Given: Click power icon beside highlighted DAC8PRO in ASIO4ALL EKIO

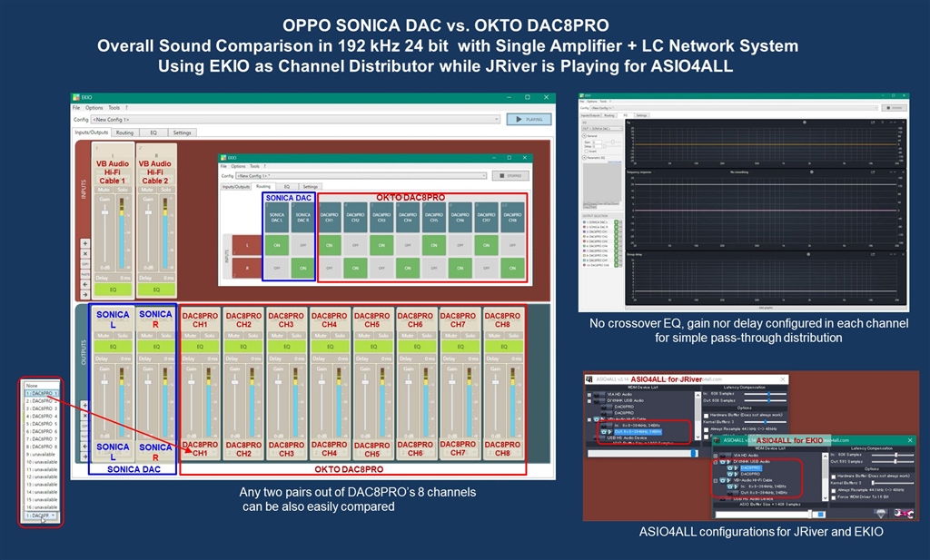Looking at the screenshot, I should [x=729, y=467].
